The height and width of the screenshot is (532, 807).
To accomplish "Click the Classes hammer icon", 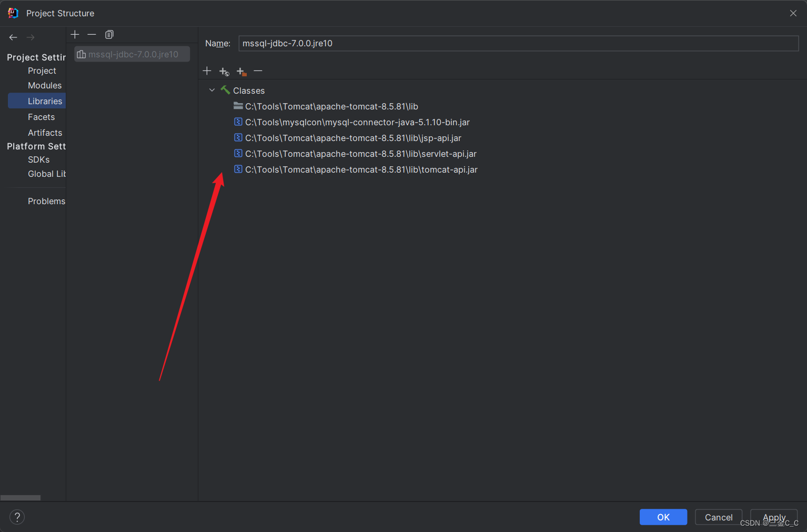I will [x=225, y=90].
